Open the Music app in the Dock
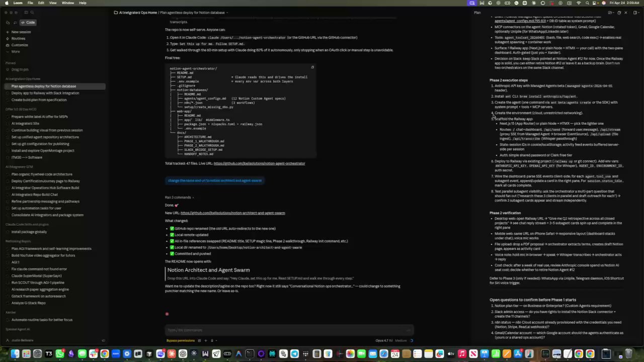This screenshot has height=362, width=644. [462, 354]
